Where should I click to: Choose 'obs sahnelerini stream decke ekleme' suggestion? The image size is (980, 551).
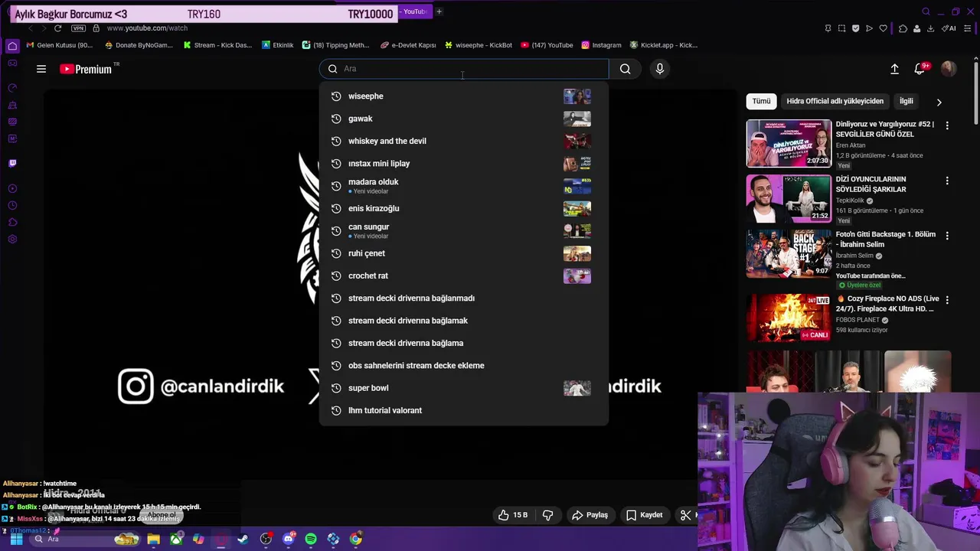tap(464, 366)
